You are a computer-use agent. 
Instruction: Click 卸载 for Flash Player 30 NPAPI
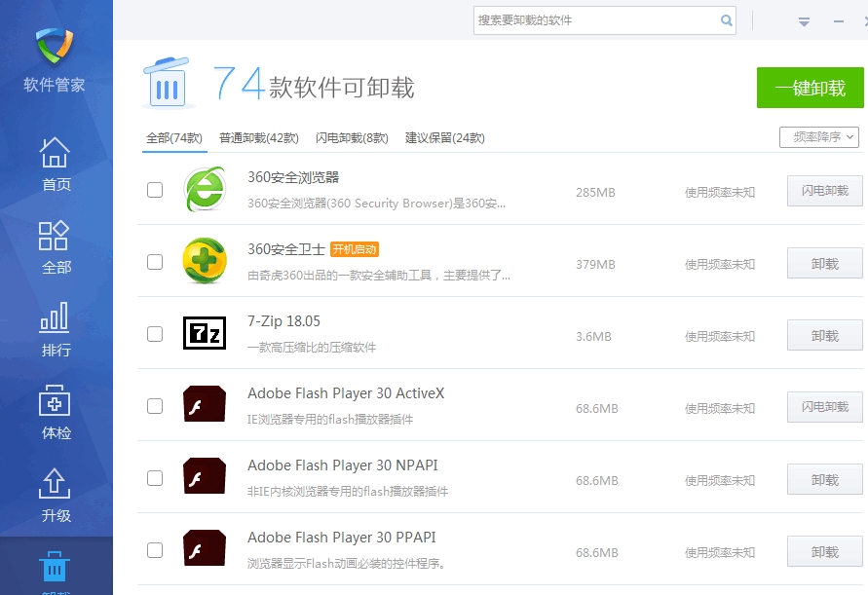(x=825, y=479)
